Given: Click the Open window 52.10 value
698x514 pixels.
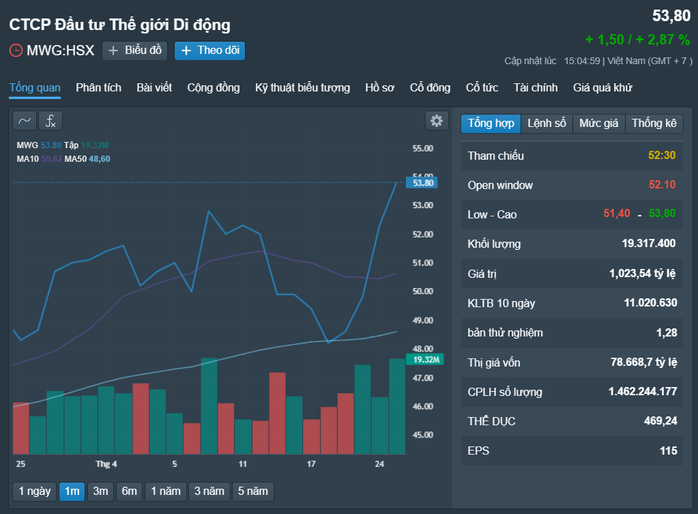Looking at the screenshot, I should click(x=662, y=185).
